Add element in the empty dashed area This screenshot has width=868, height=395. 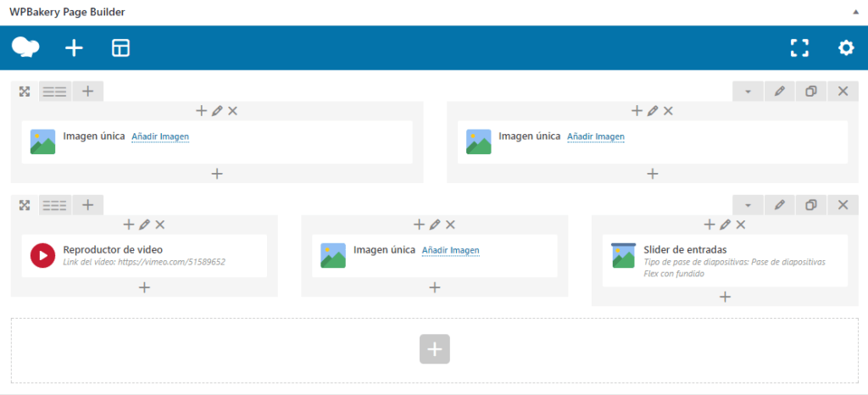click(434, 349)
